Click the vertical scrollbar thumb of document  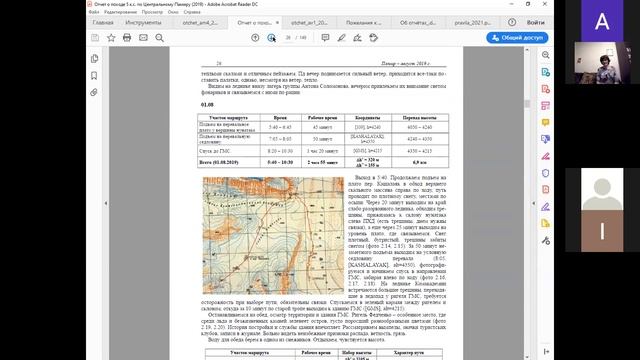(527, 104)
